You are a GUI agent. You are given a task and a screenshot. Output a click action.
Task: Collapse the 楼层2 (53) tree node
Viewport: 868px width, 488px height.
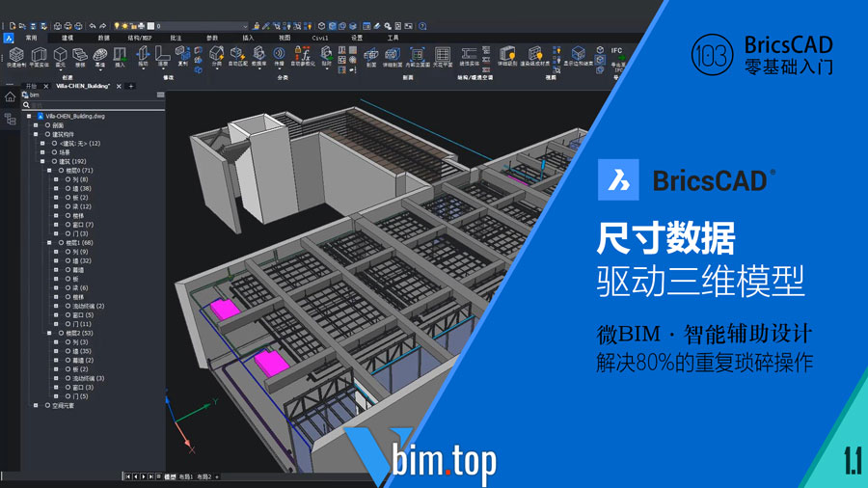coord(51,333)
